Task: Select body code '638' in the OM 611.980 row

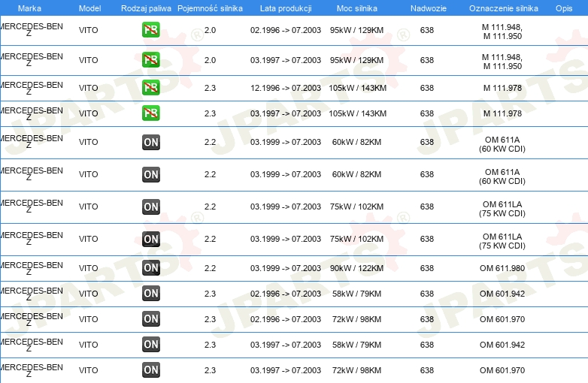Action: coord(427,268)
